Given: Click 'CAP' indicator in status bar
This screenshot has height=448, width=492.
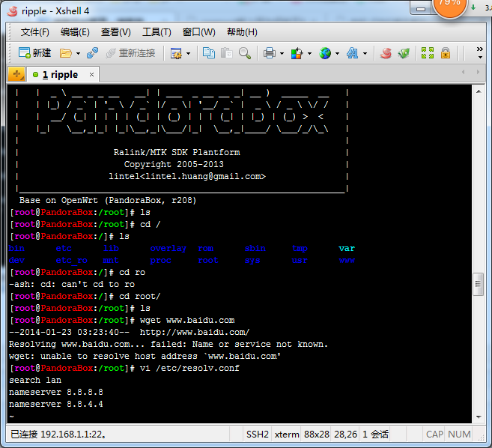Looking at the screenshot, I should [434, 435].
